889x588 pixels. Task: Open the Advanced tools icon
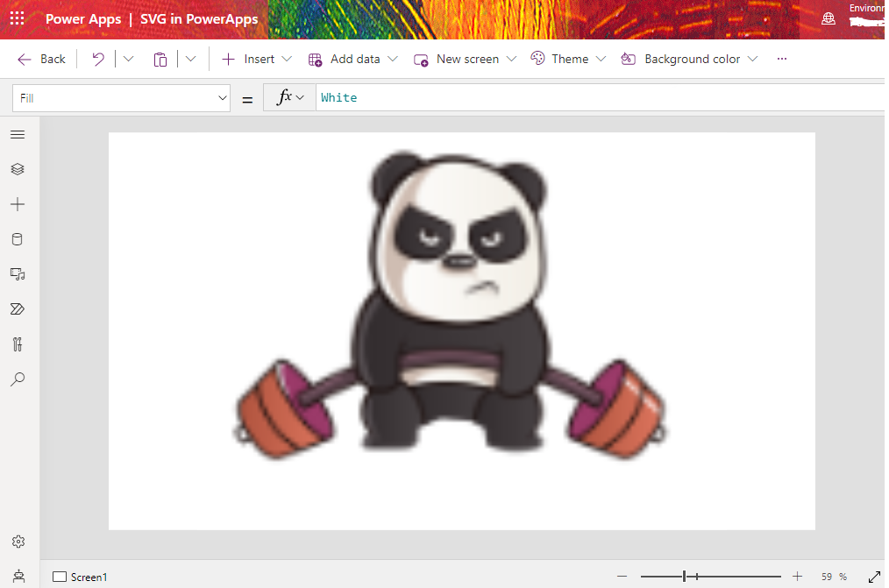coord(18,344)
